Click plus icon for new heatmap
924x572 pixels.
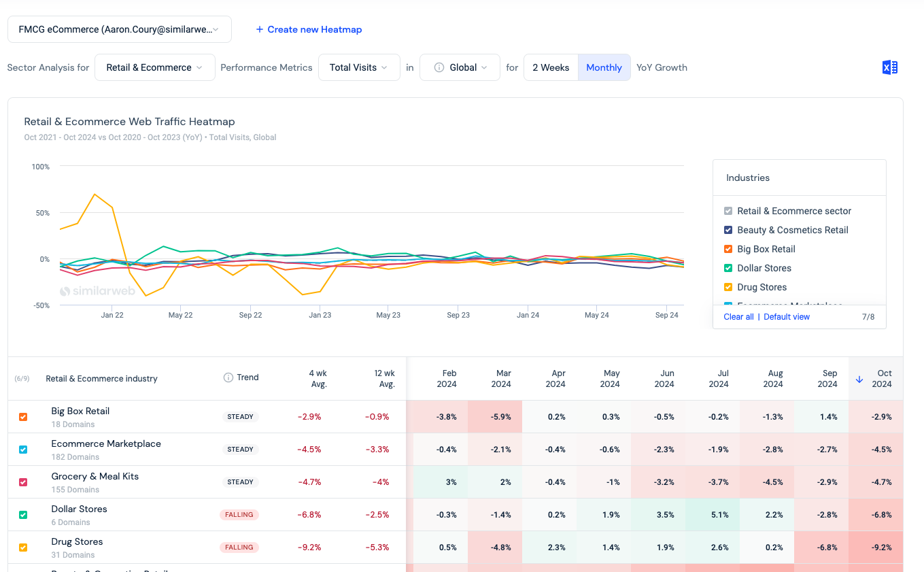tap(259, 29)
